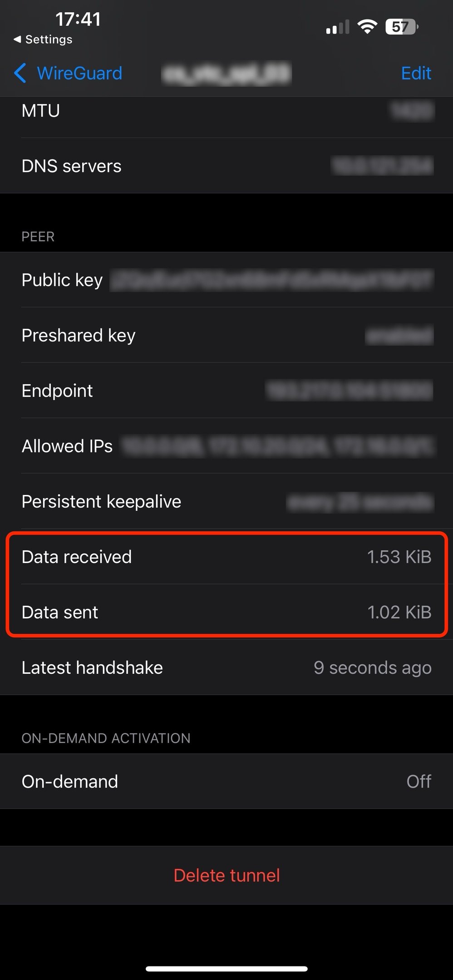Tap the Public key row
453x980 pixels.
226,280
